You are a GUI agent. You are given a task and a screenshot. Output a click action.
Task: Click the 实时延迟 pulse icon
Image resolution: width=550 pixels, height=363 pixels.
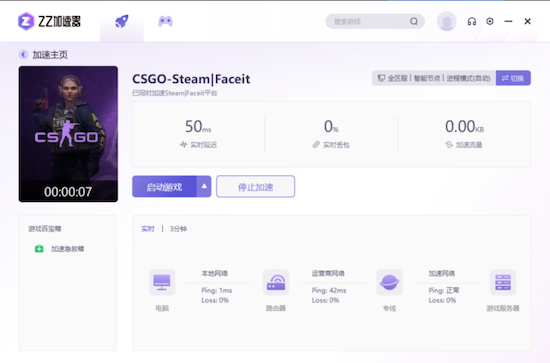click(x=183, y=144)
